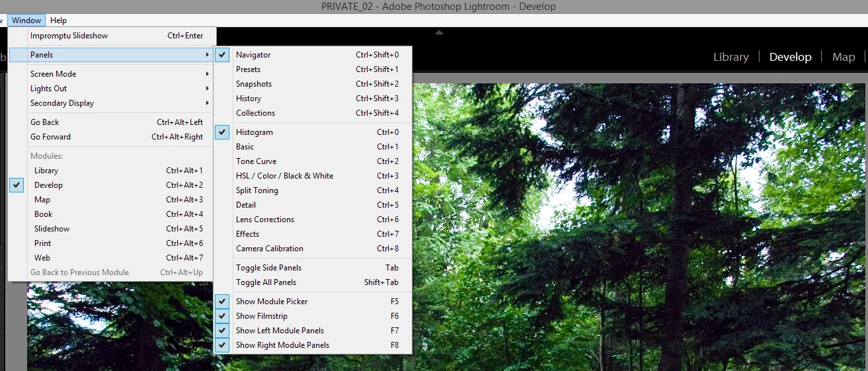The width and height of the screenshot is (868, 371).
Task: Toggle the Collections panel entry
Action: (313, 113)
